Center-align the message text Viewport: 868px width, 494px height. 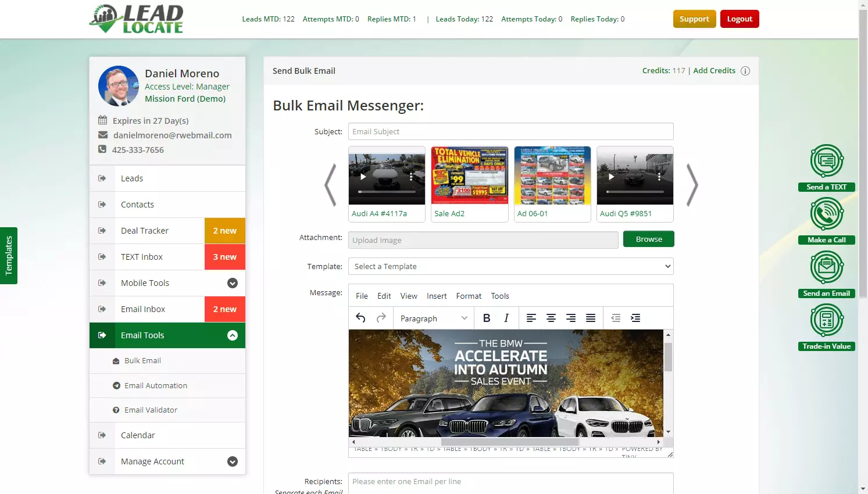[x=551, y=318]
